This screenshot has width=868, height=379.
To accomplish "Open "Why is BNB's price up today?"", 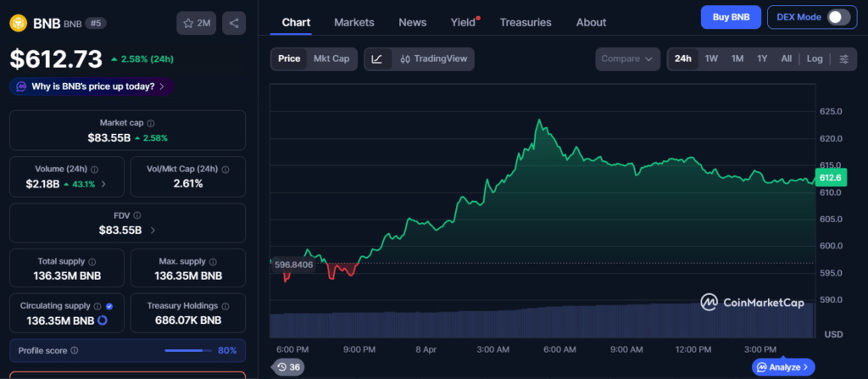I will (x=92, y=86).
